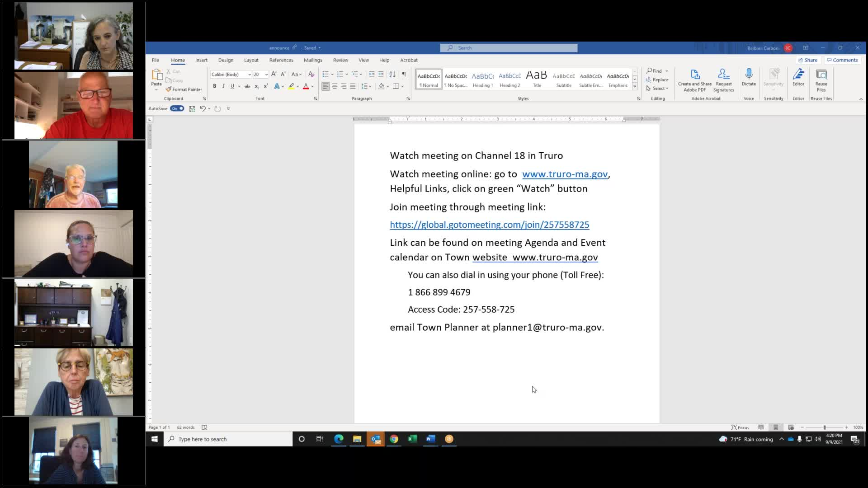Toggle Focus mode in the status bar
Viewport: 868px width, 488px height.
740,427
